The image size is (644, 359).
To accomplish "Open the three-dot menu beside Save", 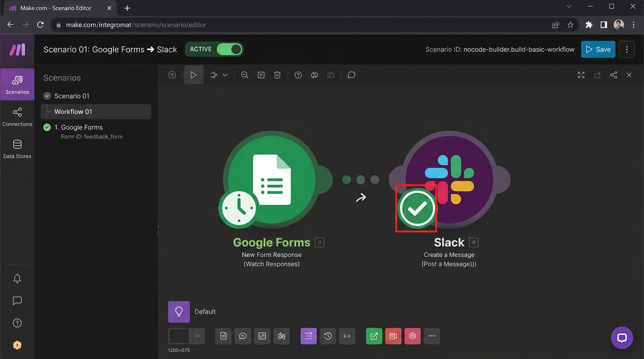I will pyautogui.click(x=627, y=50).
